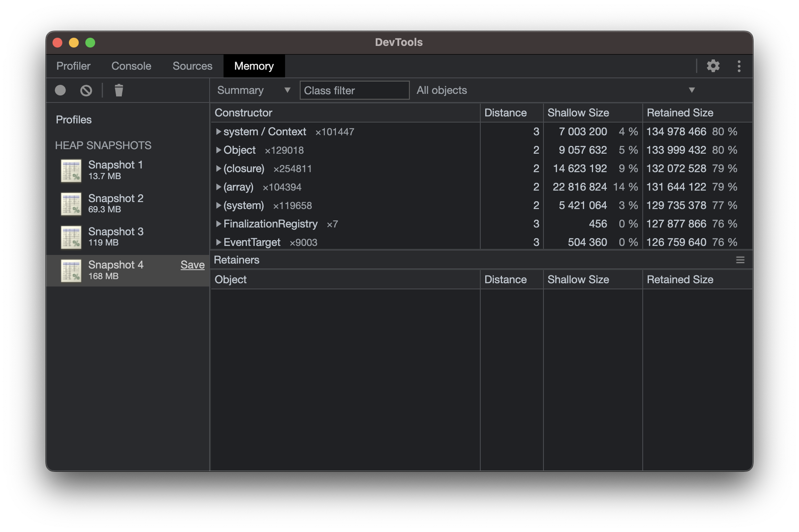Select the Snapshot 3 thumbnail icon
Viewport: 799px width, 532px height.
(x=71, y=237)
